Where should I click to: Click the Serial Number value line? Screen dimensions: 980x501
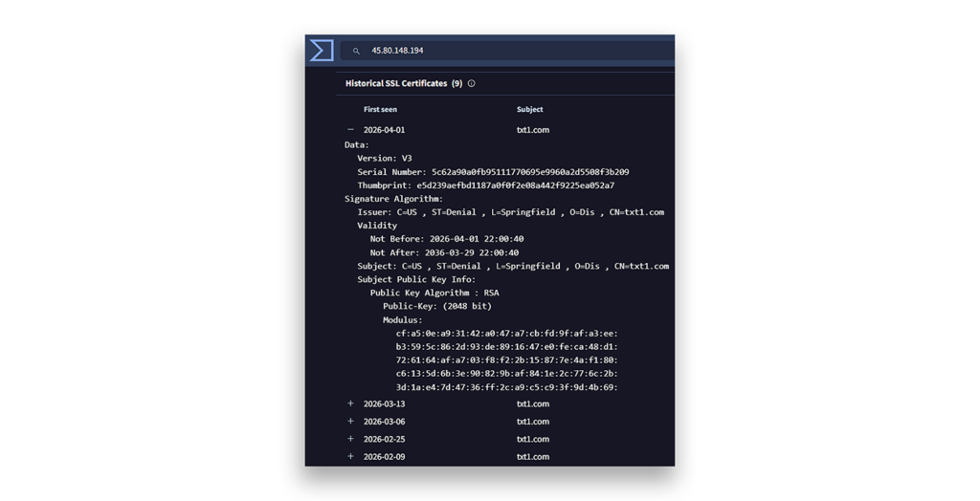[493, 172]
